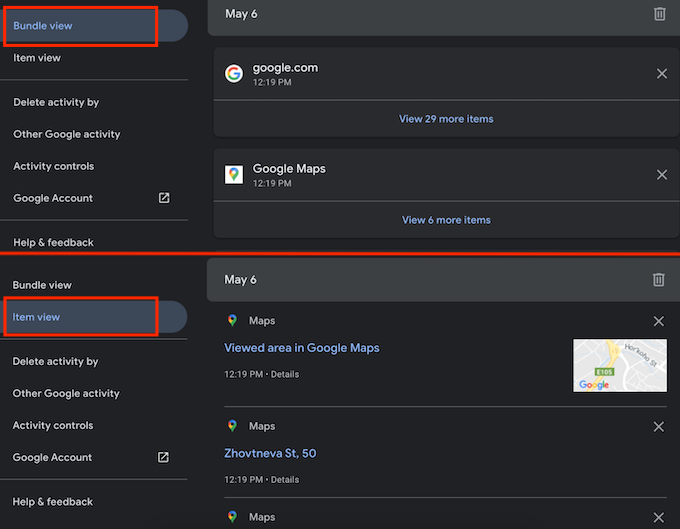Delete May 6 activity via upper trash icon
The image size is (680, 529).
tap(659, 14)
